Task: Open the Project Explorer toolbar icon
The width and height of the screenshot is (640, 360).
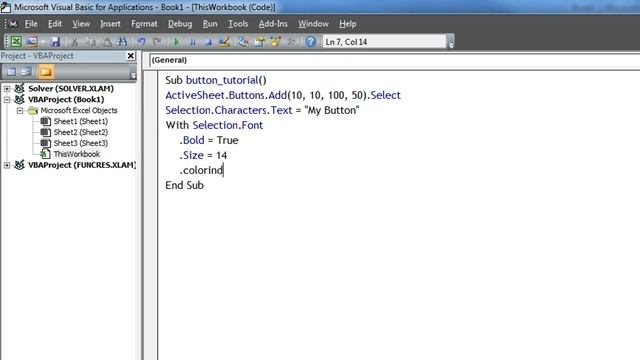Action: 243,41
